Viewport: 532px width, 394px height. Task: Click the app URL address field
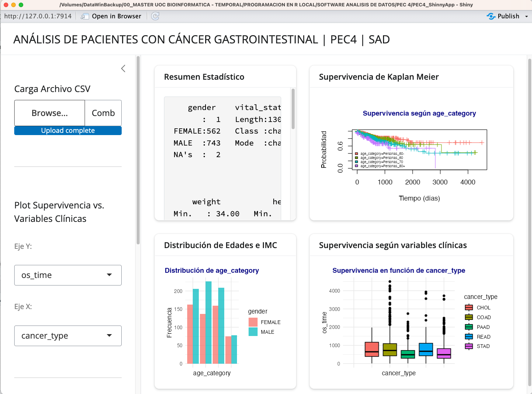pos(37,16)
